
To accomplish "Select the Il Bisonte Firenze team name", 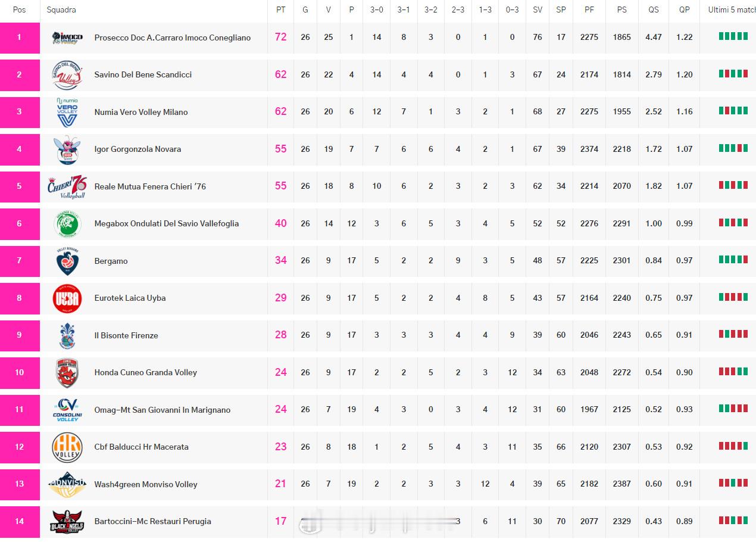I will (126, 335).
